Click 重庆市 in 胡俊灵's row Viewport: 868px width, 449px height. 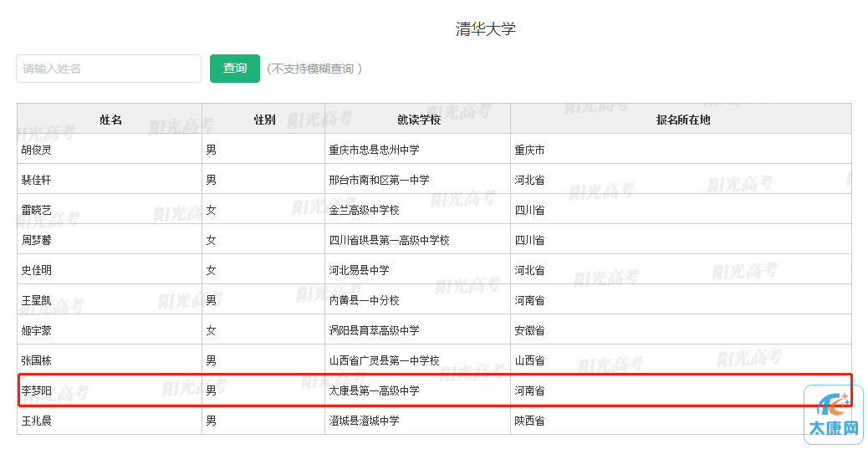pos(530,150)
